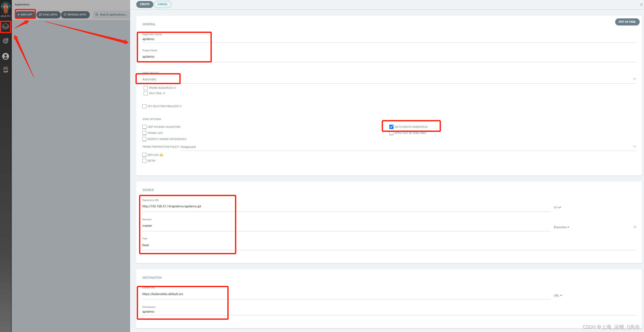Click the Application Name input field
The image size is (644, 332).
[x=175, y=39]
